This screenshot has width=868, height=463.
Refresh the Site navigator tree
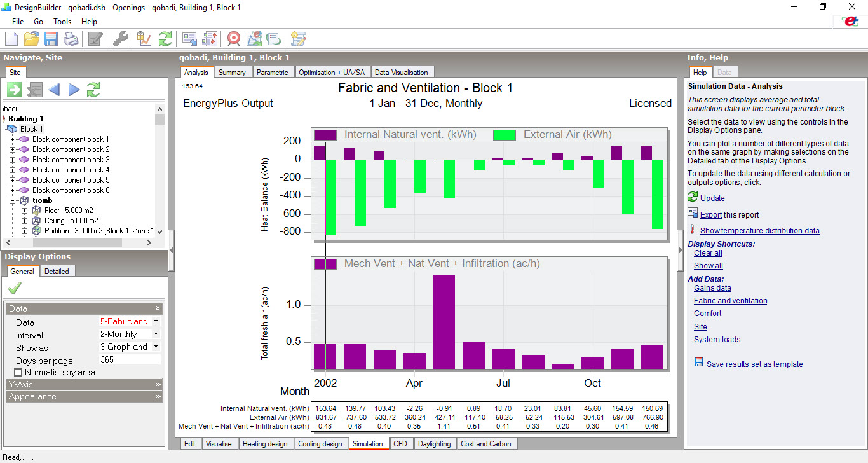pos(93,90)
